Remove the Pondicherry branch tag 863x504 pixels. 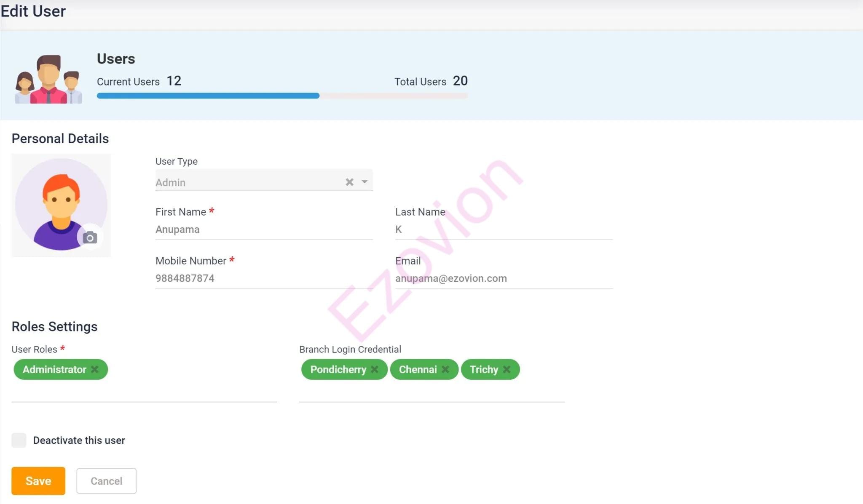pos(375,369)
